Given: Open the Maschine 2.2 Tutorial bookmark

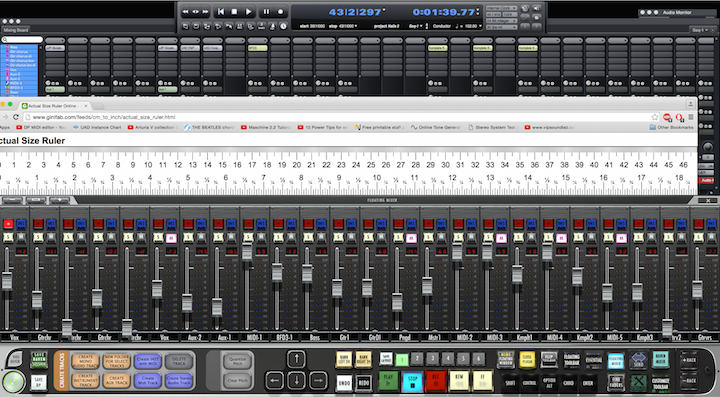Looking at the screenshot, I should click(266, 128).
